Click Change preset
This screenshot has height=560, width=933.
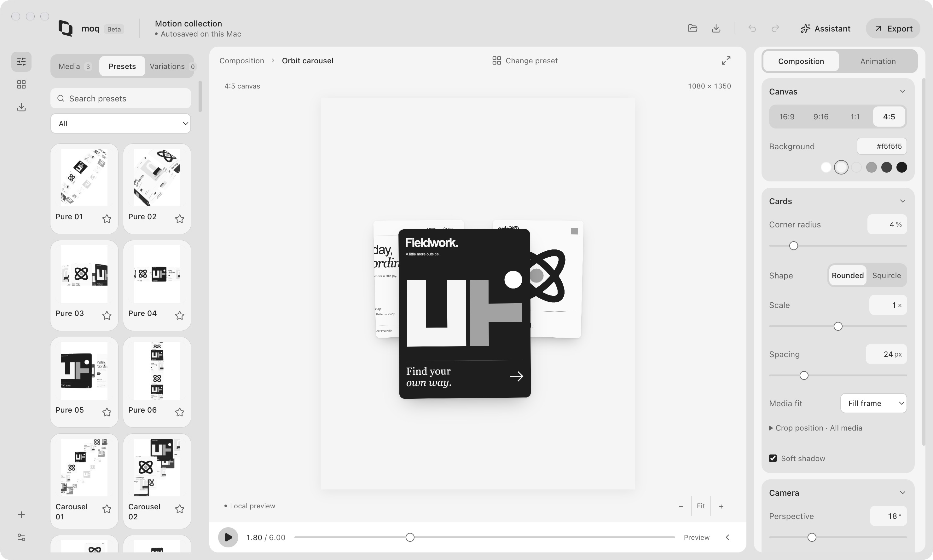tap(525, 61)
